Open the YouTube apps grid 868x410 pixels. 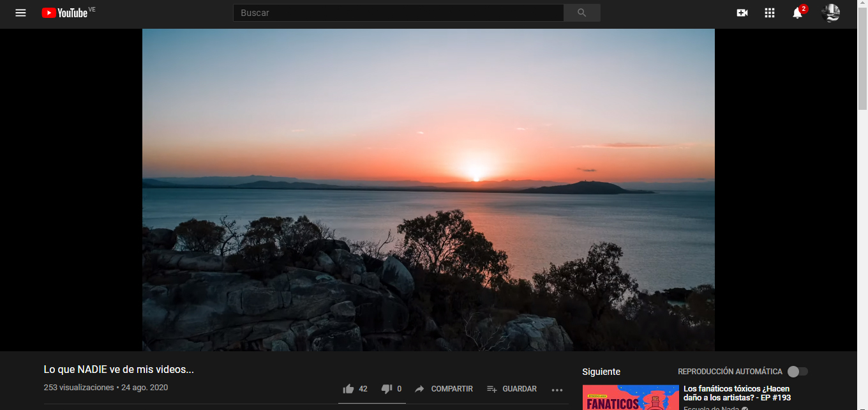(x=770, y=13)
